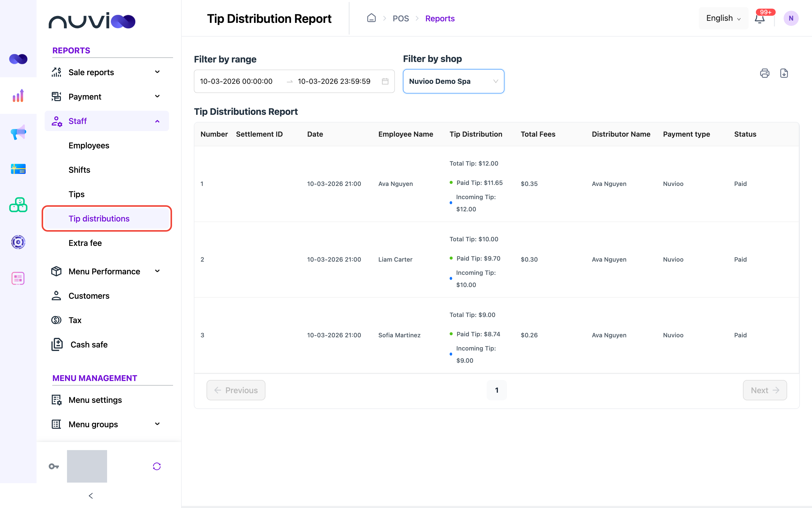Click the start date 10-03-2026 00:00:00 field
Image resolution: width=812 pixels, height=508 pixels.
(x=236, y=81)
